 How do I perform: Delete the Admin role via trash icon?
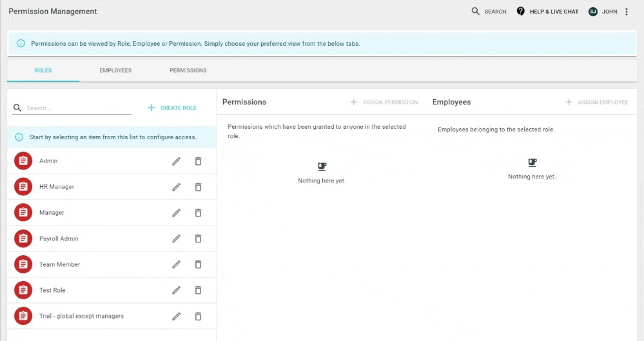(198, 161)
